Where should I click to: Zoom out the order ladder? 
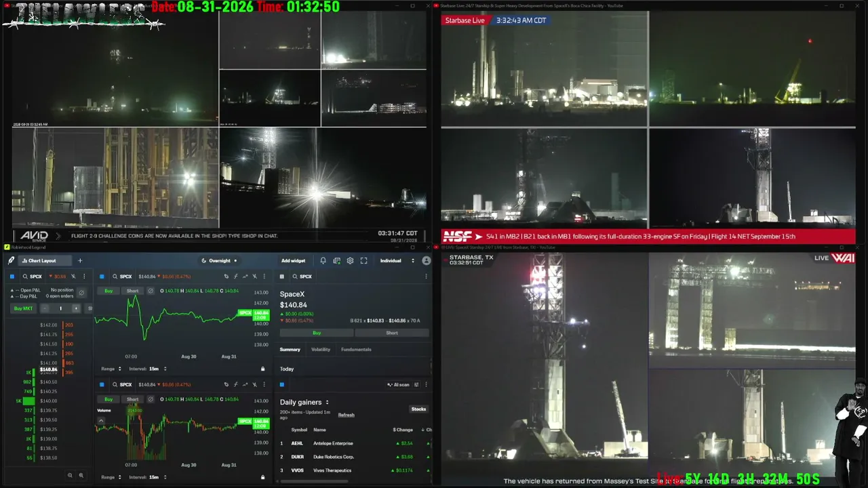click(x=70, y=476)
